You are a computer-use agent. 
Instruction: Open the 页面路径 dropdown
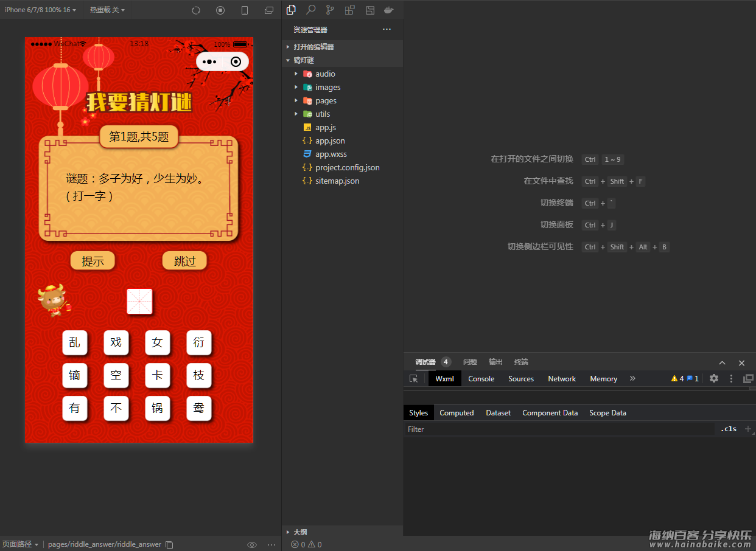click(20, 544)
